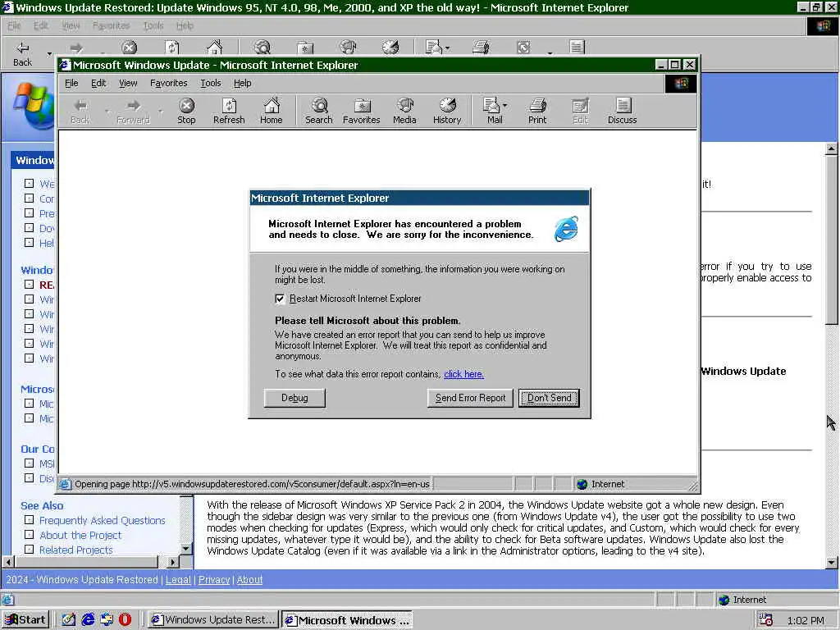Viewport: 840px width, 630px height.
Task: Open Favorites pane in Microsoft Windows Update toolbar
Action: [362, 112]
